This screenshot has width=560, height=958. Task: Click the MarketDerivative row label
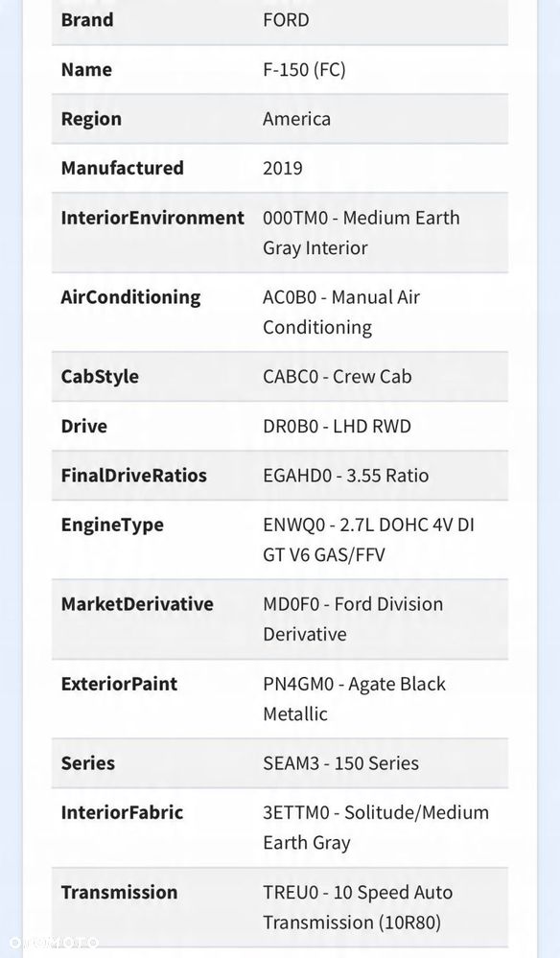pos(137,604)
